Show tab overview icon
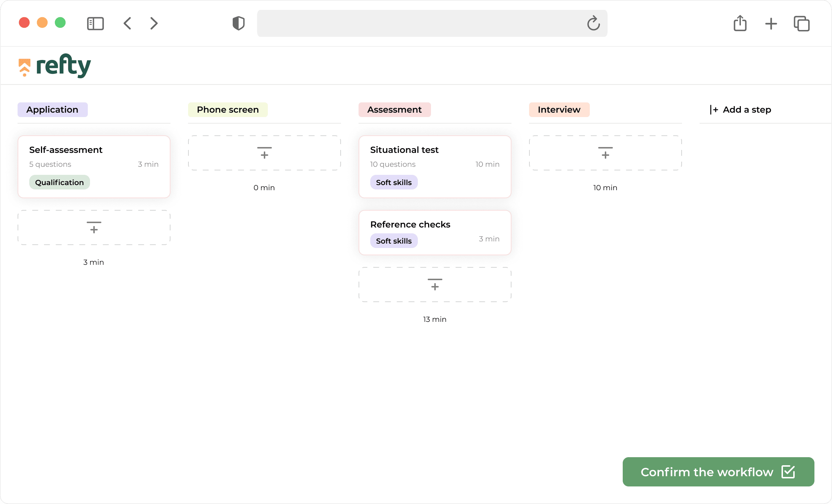832x504 pixels. pyautogui.click(x=802, y=24)
